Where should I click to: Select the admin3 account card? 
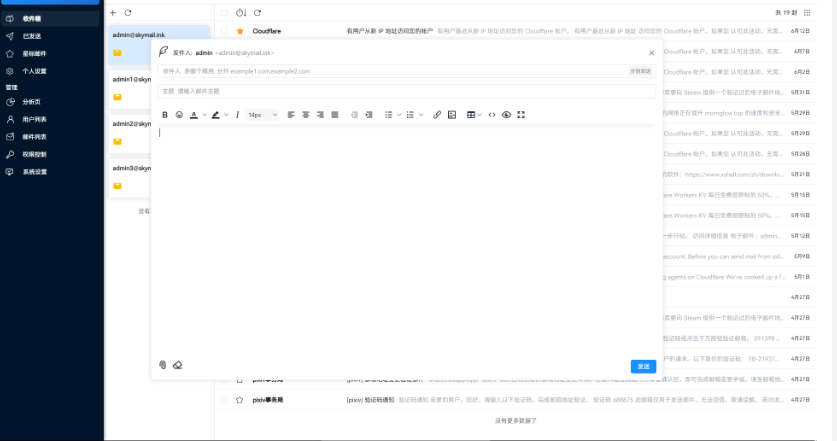coord(130,177)
